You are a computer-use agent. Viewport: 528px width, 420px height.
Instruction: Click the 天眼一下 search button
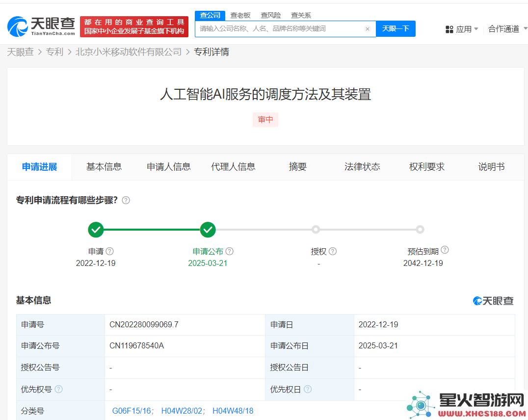(x=396, y=28)
